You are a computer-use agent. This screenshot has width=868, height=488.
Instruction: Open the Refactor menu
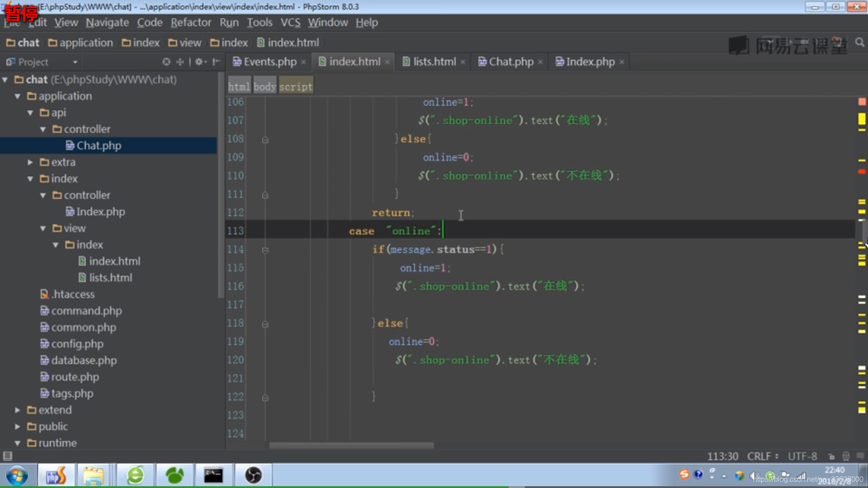(190, 22)
